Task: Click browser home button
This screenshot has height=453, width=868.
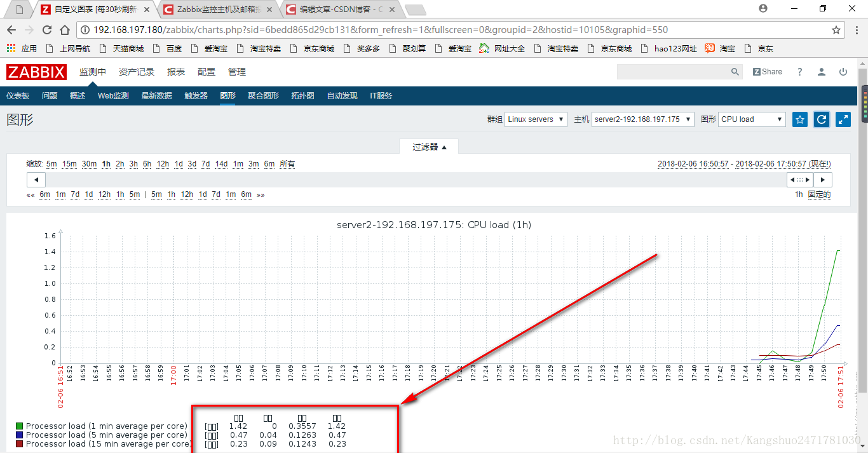Action: click(x=65, y=30)
